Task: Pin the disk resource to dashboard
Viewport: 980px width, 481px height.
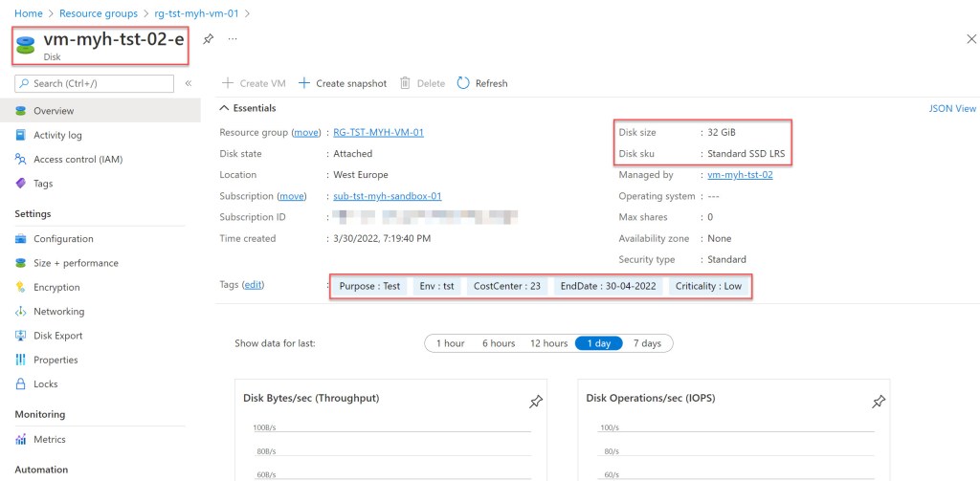Action: pyautogui.click(x=209, y=38)
